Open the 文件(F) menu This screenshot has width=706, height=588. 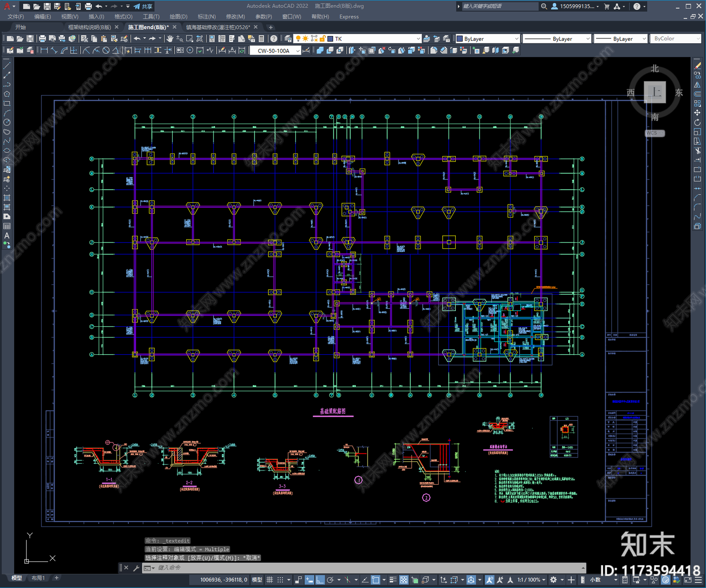coord(16,17)
